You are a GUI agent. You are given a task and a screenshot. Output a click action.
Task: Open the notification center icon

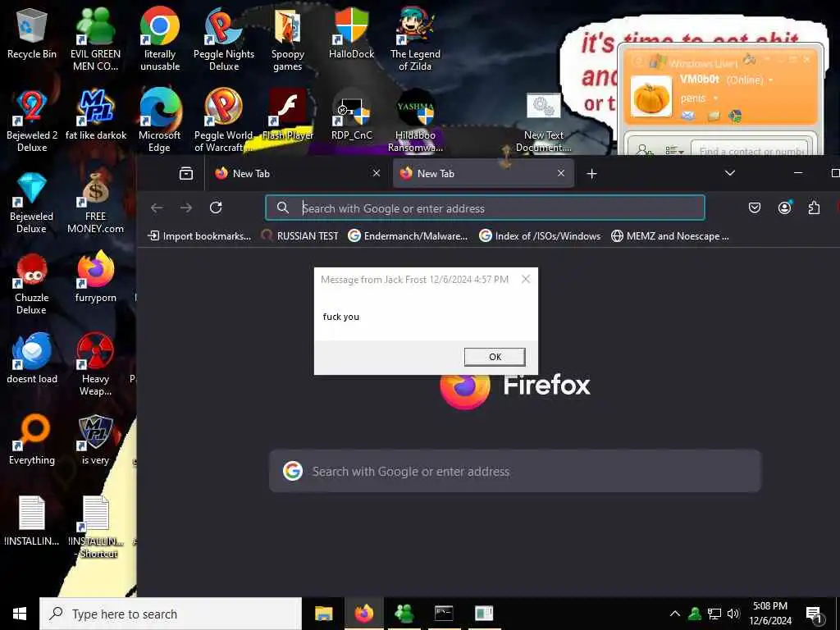click(814, 614)
